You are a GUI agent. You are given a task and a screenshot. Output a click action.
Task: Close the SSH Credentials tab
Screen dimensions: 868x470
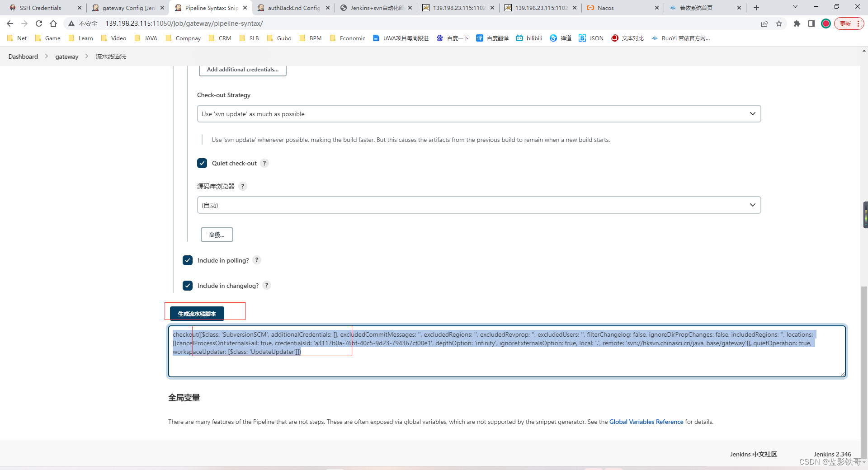tap(80, 8)
